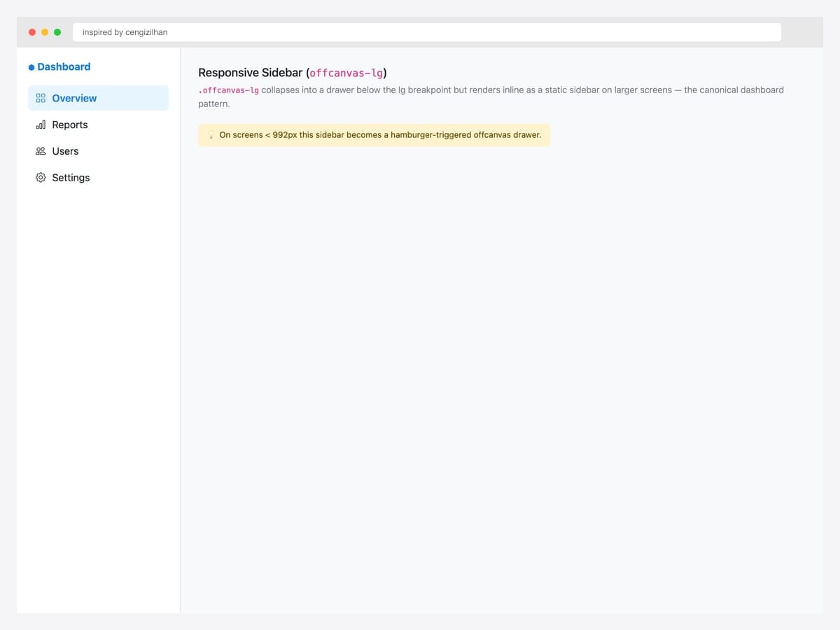The width and height of the screenshot is (840, 630).
Task: Click the red close window dot
Action: [32, 32]
